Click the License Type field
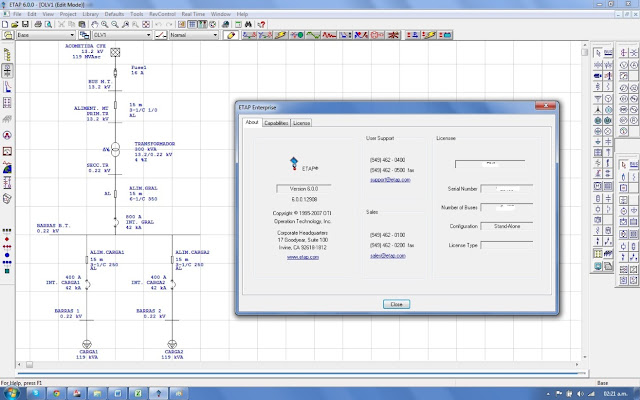This screenshot has width=640, height=400. [x=507, y=245]
